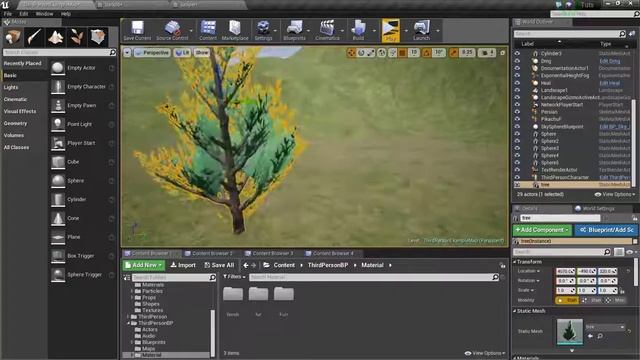
Task: Select the rotate gizmo icon in viewport
Action: point(361,53)
